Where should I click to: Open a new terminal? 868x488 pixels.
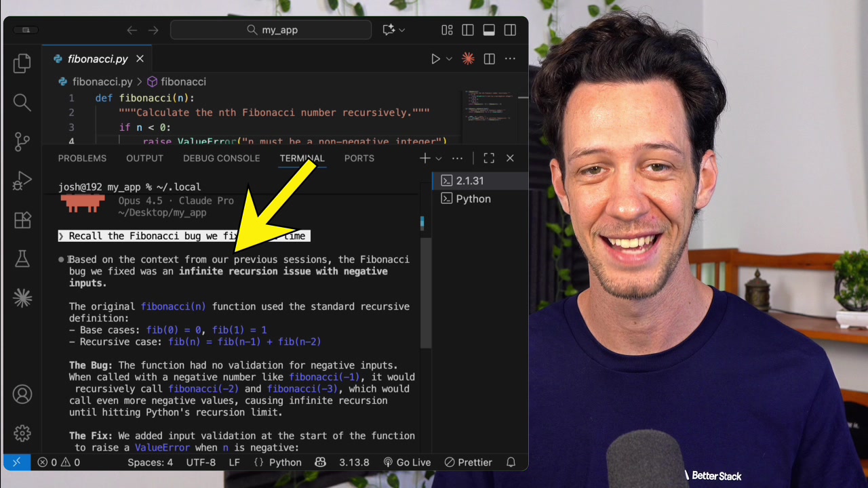pyautogui.click(x=424, y=158)
